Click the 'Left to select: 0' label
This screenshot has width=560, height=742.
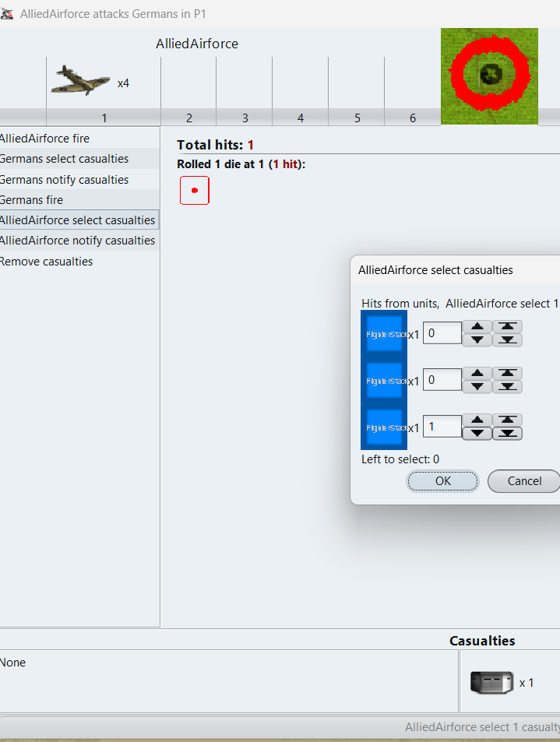point(400,459)
